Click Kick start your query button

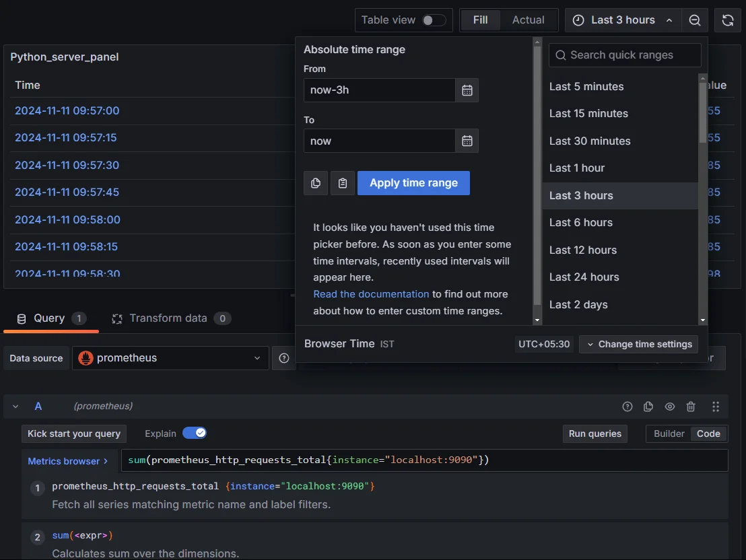[x=74, y=433]
